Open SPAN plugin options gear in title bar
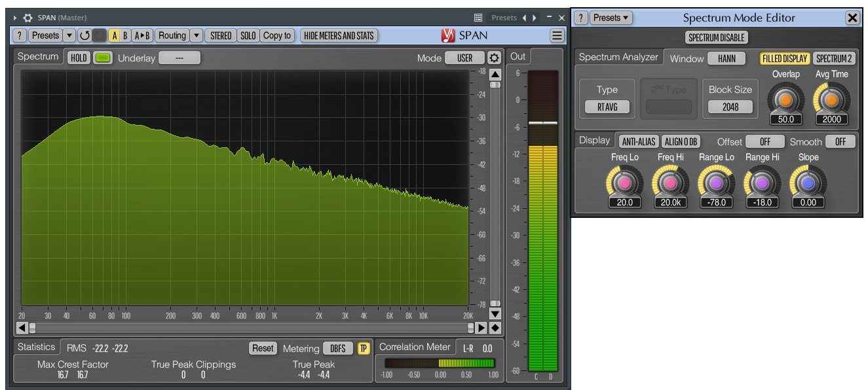 point(28,18)
